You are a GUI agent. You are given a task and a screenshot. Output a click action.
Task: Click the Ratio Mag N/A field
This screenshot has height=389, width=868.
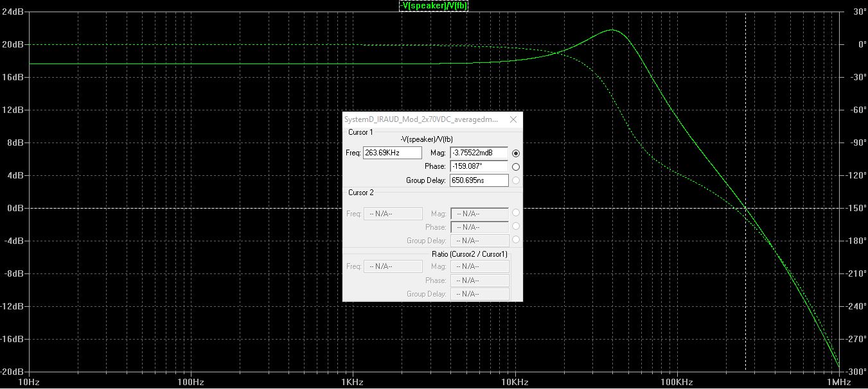point(479,266)
